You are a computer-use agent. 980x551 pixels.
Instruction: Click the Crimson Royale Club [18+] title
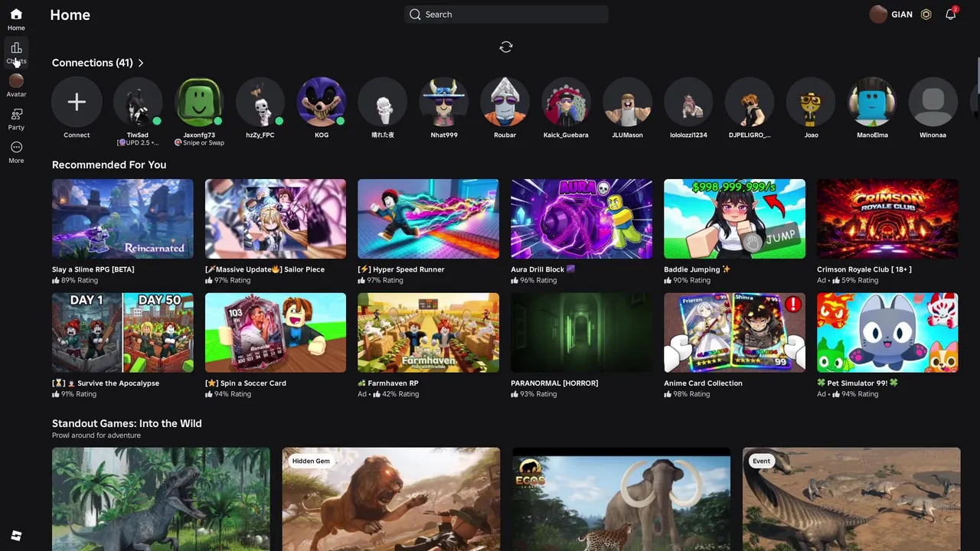tap(864, 269)
